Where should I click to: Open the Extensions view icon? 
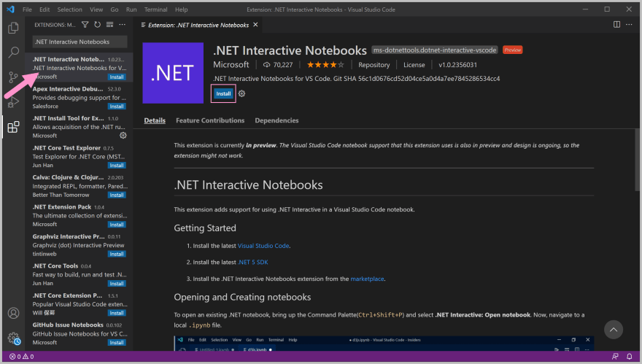click(14, 127)
